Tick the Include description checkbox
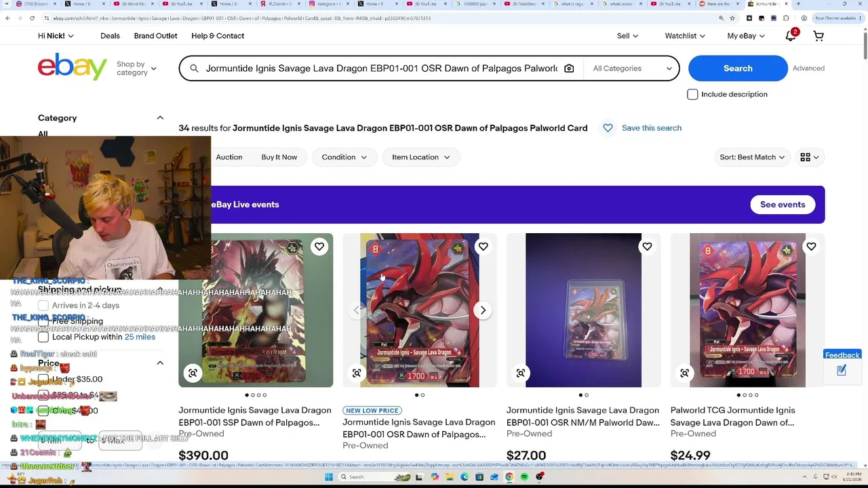The height and width of the screenshot is (488, 868). click(x=692, y=94)
